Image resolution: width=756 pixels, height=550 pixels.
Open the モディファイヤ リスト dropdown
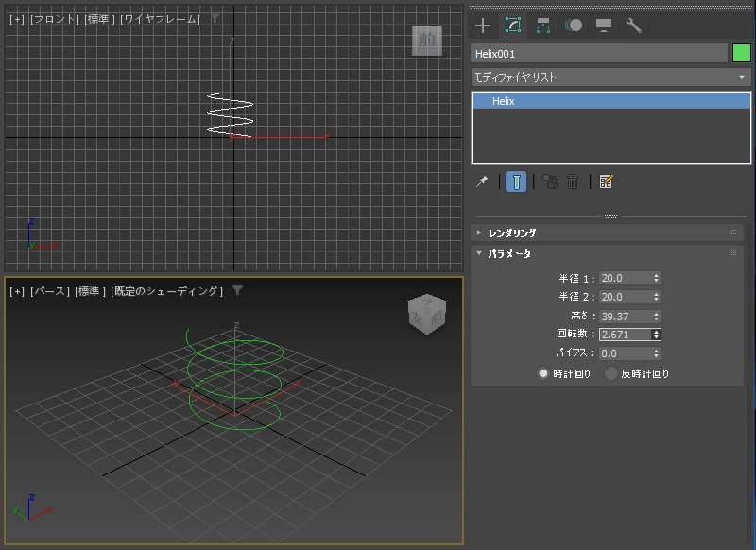click(x=610, y=77)
